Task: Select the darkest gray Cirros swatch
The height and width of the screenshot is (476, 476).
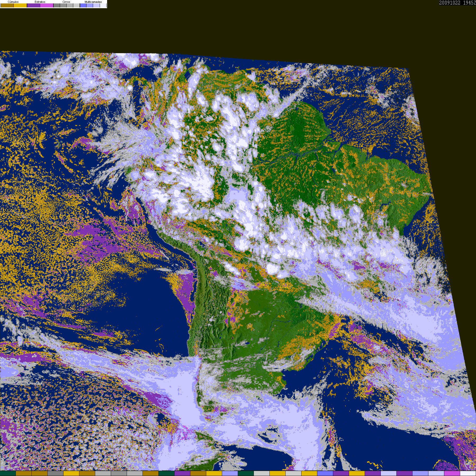Action: click(x=57, y=5)
